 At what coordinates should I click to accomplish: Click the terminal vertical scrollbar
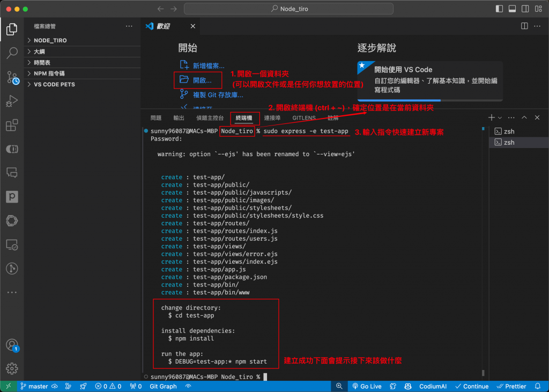(483, 373)
